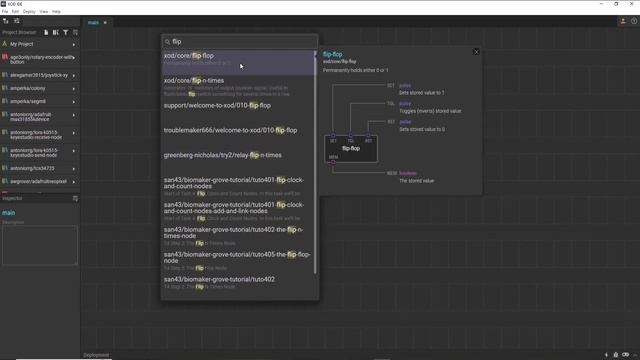Click Project Browser panel settings icon
Screen dimensions: 640x360
pyautogui.click(x=75, y=32)
